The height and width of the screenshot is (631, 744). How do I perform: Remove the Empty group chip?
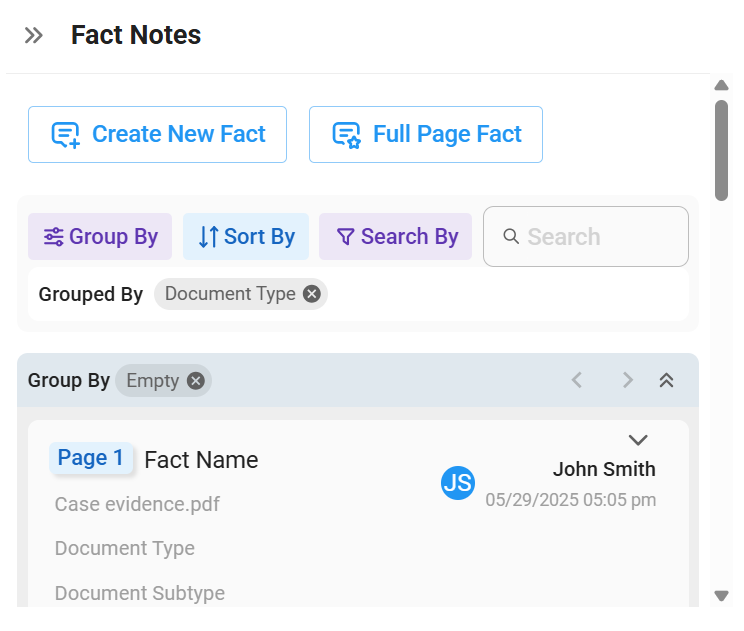click(x=195, y=380)
